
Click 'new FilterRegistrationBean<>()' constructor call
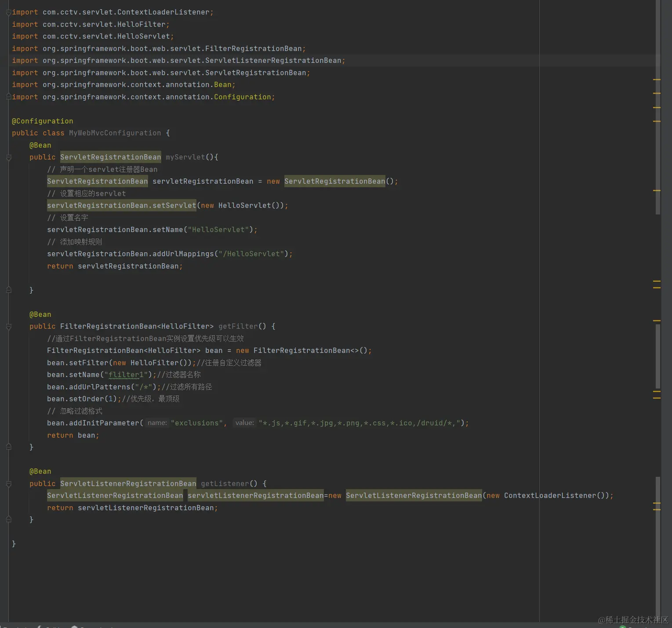[x=302, y=350]
